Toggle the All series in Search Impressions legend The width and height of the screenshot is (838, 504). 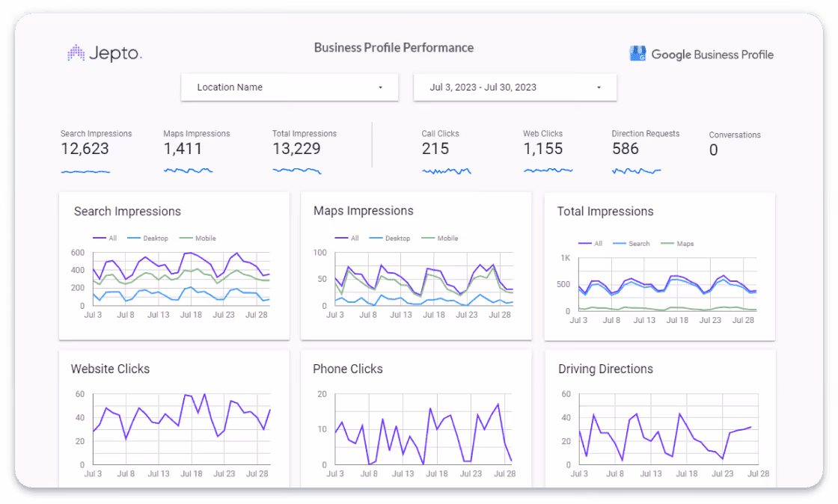[105, 238]
